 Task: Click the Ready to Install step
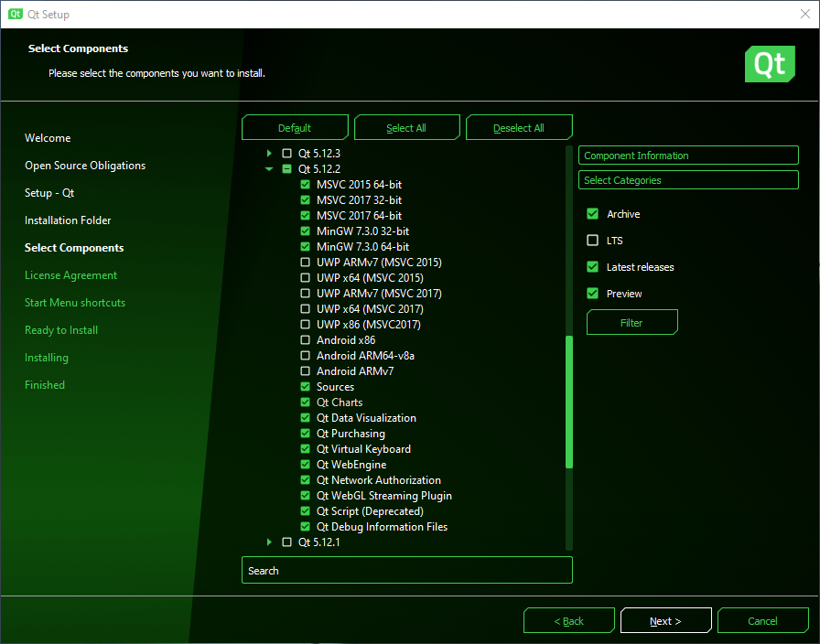(x=61, y=330)
